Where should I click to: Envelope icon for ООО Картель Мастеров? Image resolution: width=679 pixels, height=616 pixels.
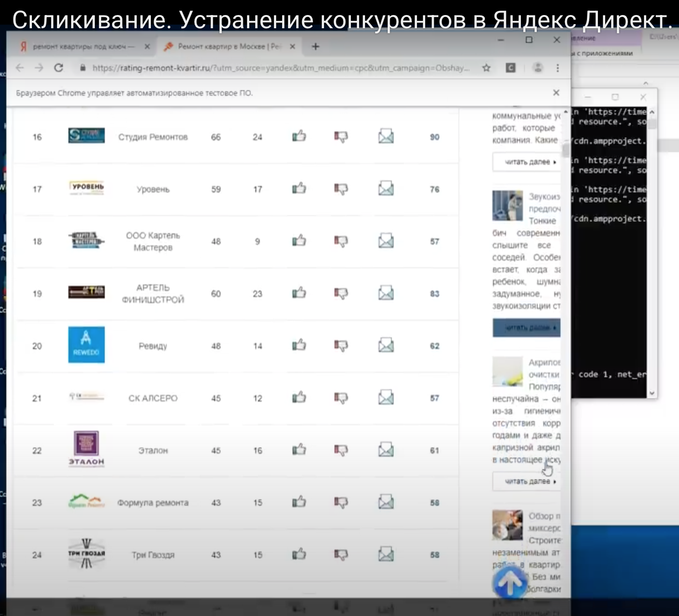pyautogui.click(x=386, y=241)
